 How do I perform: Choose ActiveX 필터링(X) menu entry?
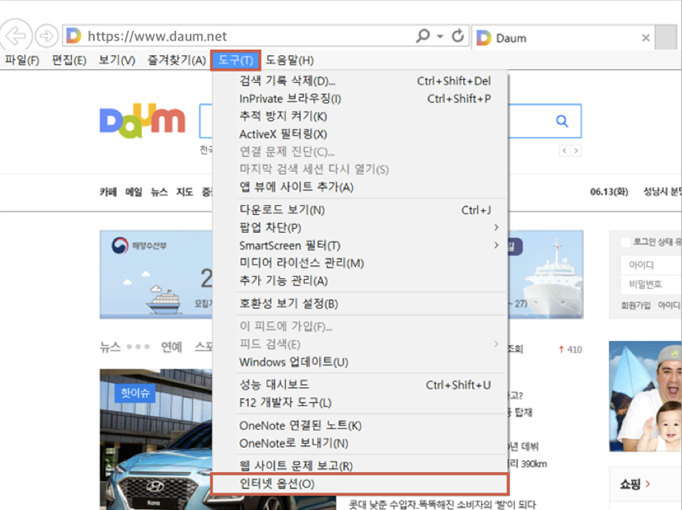pyautogui.click(x=360, y=134)
